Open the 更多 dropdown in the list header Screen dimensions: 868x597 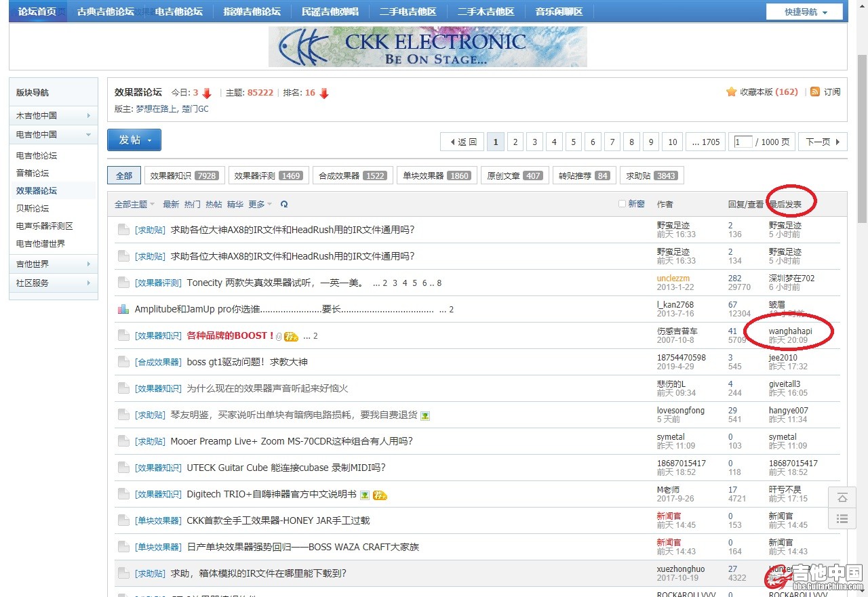(260, 204)
